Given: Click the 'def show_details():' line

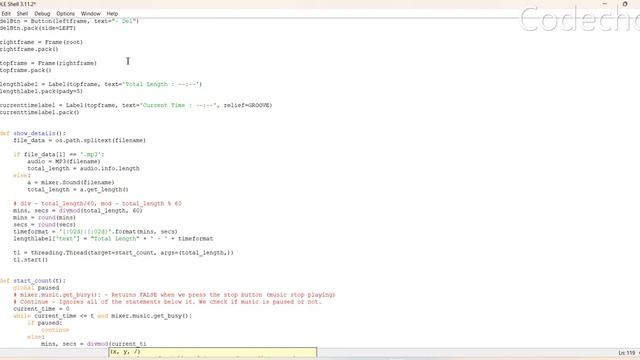Looking at the screenshot, I should coord(33,133).
